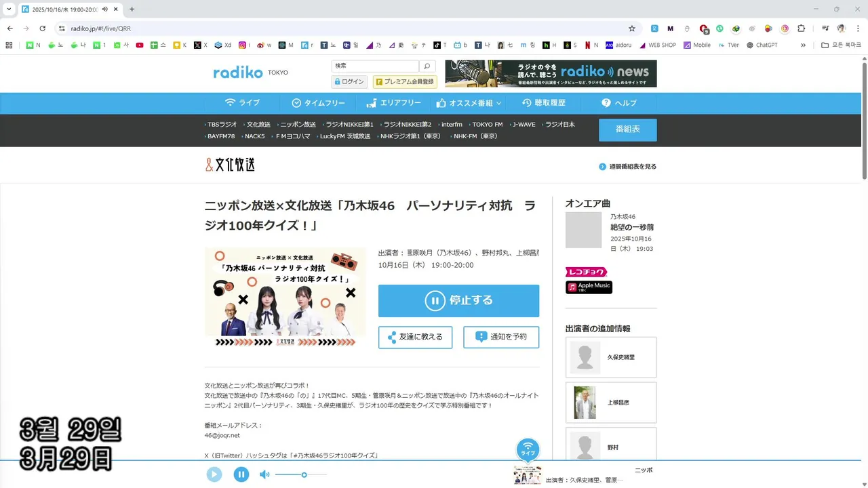This screenshot has width=868, height=488.
Task: Expand the オススメ番組 dropdown
Action: (469, 103)
